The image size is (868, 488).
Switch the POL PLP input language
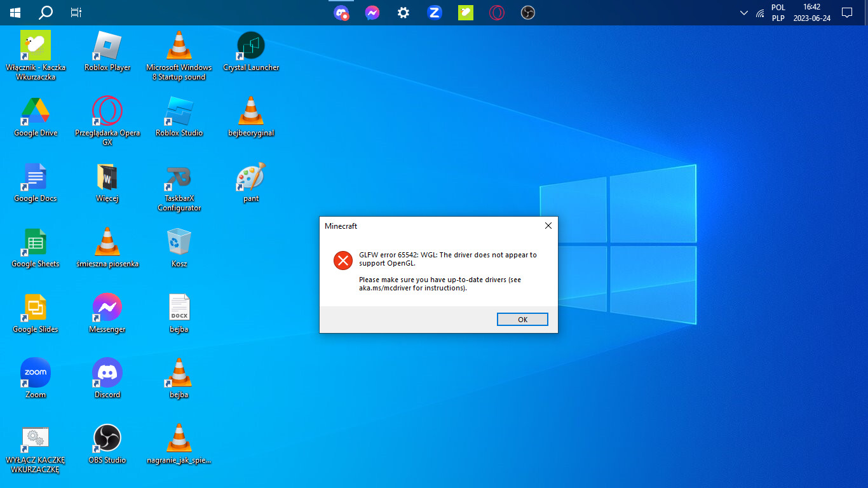(x=778, y=13)
